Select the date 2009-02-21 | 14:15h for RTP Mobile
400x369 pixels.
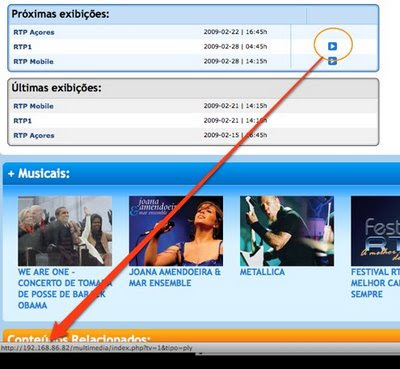coord(235,106)
